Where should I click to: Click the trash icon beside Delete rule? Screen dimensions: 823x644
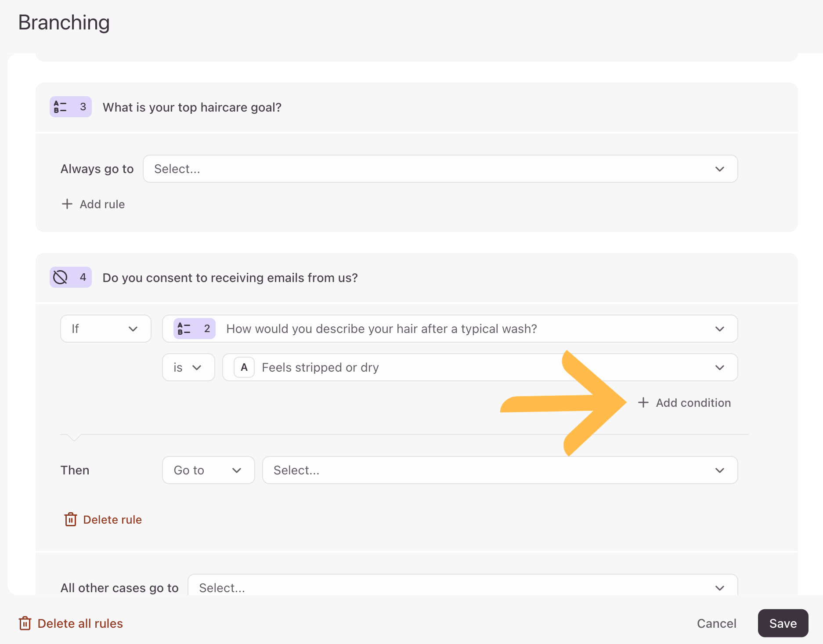[x=70, y=520]
